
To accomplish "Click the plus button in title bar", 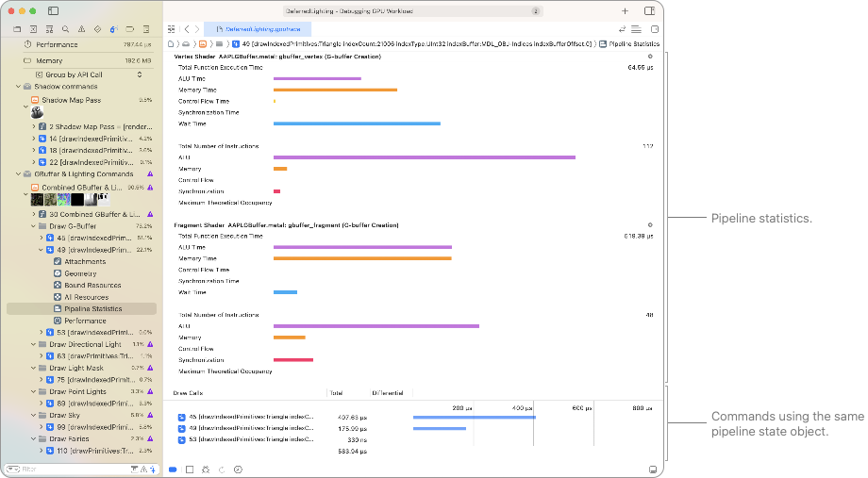I will pyautogui.click(x=625, y=10).
